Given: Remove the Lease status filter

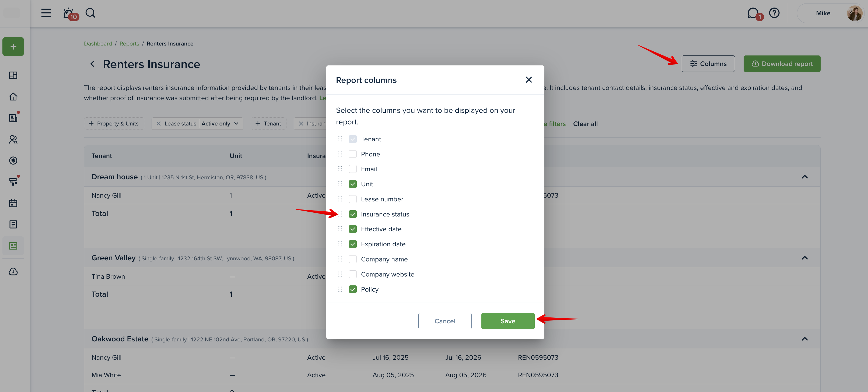Looking at the screenshot, I should pyautogui.click(x=158, y=124).
